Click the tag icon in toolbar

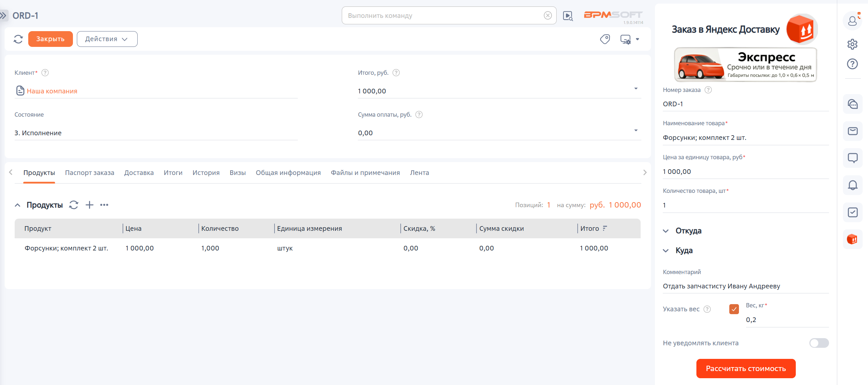pos(605,39)
